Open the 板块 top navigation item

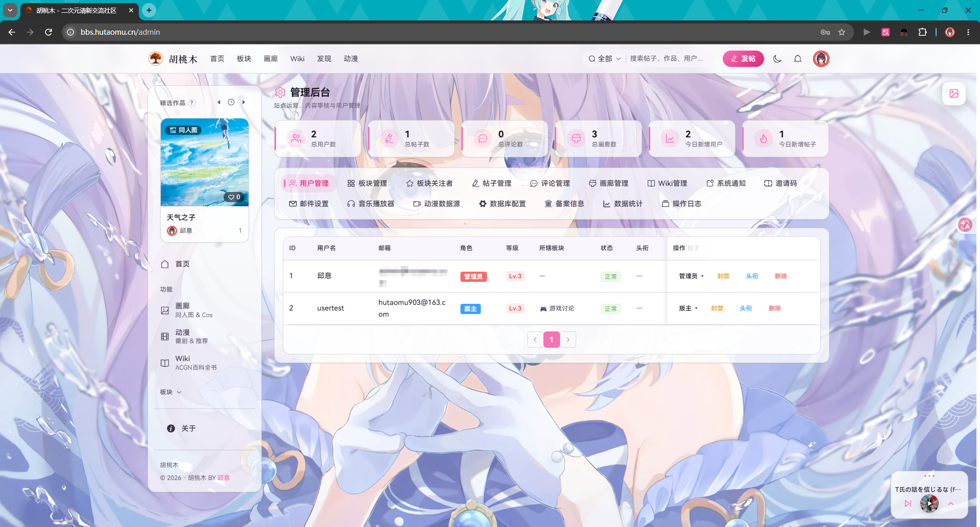tap(244, 59)
